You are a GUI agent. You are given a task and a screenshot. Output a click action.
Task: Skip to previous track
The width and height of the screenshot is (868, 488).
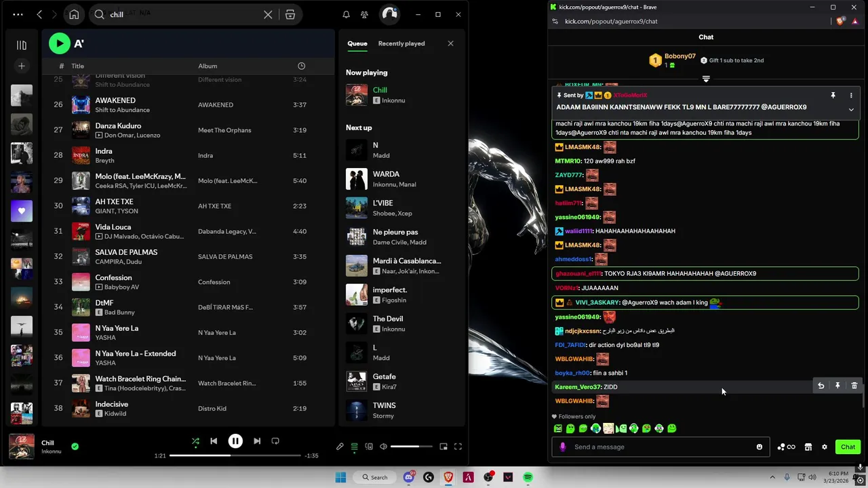214,441
